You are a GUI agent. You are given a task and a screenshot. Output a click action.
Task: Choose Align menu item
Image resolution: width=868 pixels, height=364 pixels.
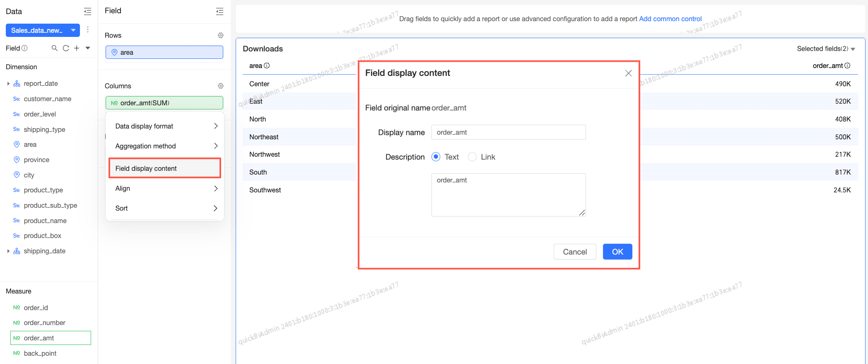tap(165, 188)
